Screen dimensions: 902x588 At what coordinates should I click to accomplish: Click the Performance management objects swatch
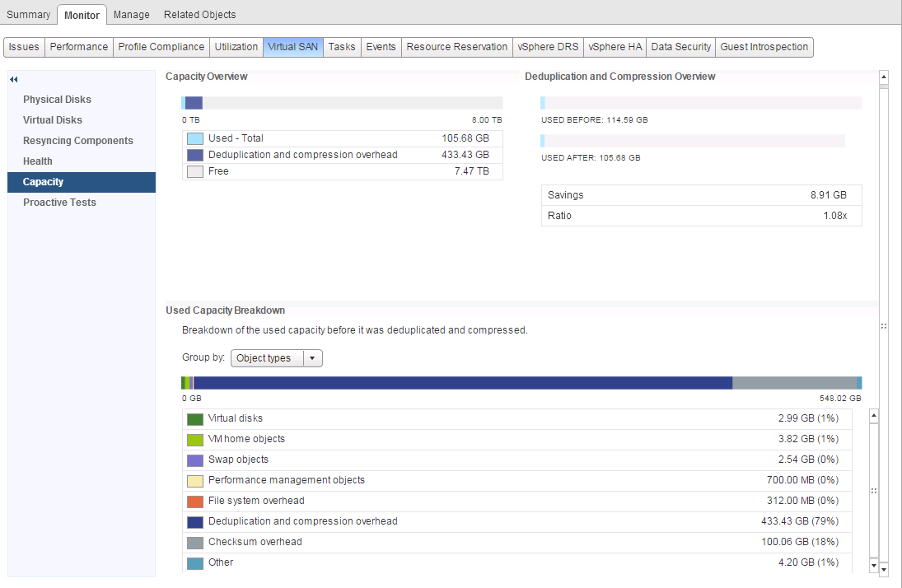(195, 481)
